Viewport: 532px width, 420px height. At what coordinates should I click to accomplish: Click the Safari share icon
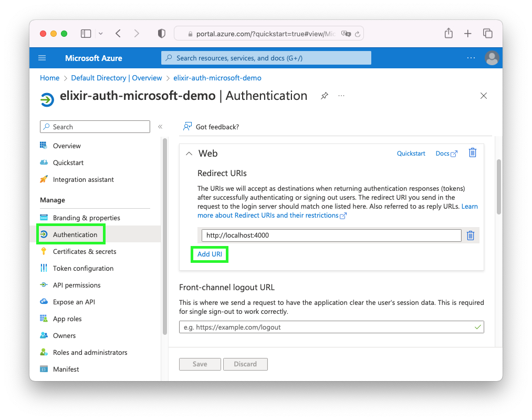click(x=448, y=33)
